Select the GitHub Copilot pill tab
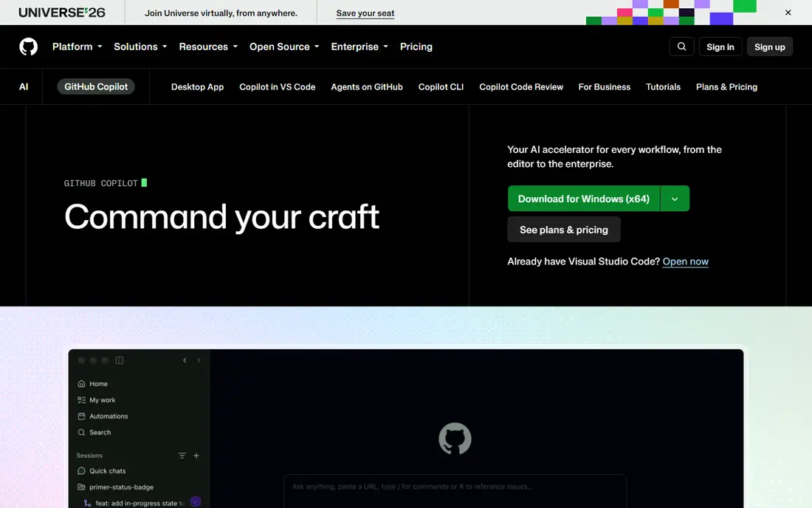The image size is (812, 508). click(x=96, y=86)
